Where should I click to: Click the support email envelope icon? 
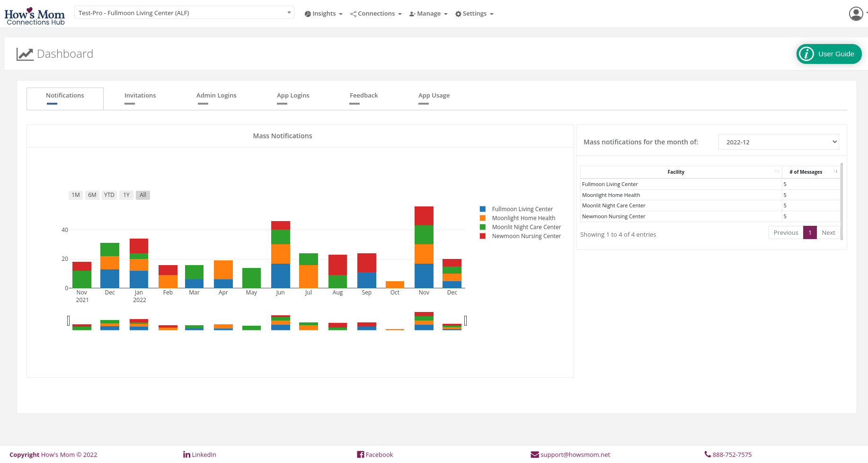tap(535, 454)
